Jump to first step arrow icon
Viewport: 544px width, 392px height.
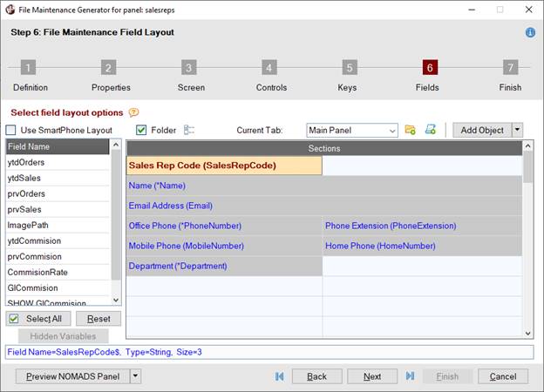279,376
